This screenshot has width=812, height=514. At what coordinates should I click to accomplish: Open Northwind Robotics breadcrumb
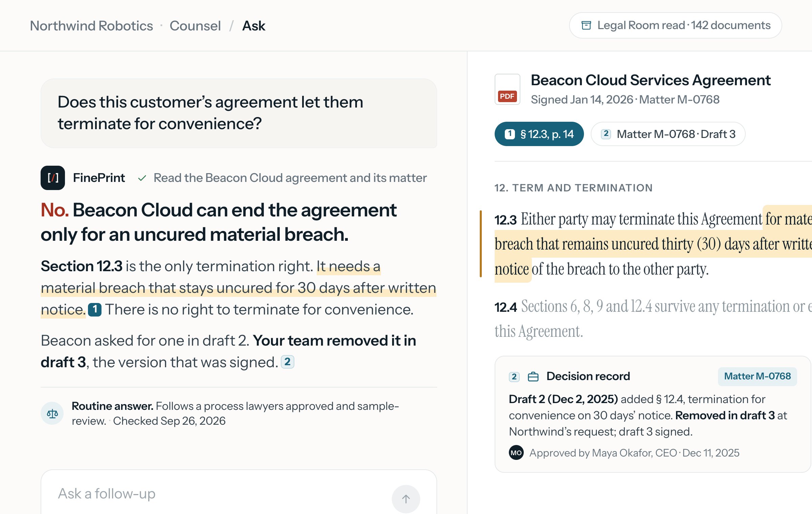91,26
